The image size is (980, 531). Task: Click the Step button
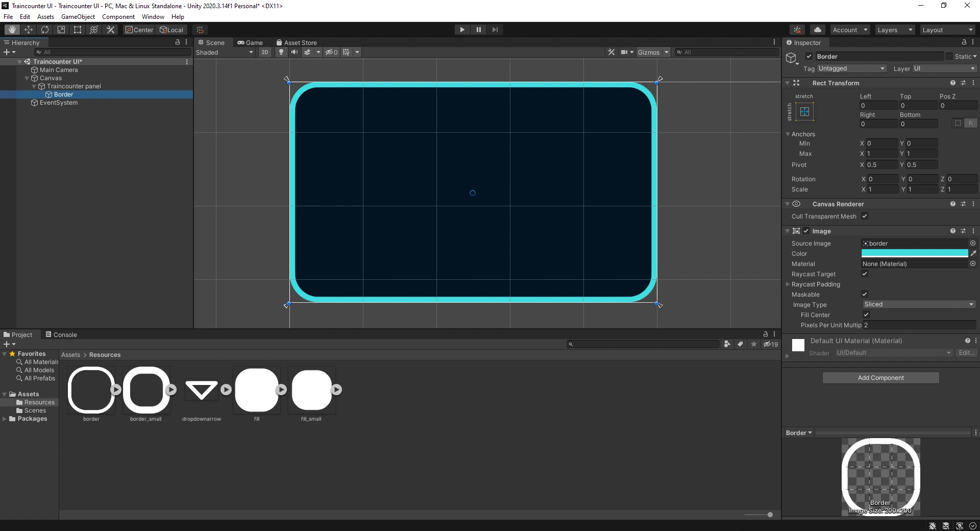(x=495, y=30)
